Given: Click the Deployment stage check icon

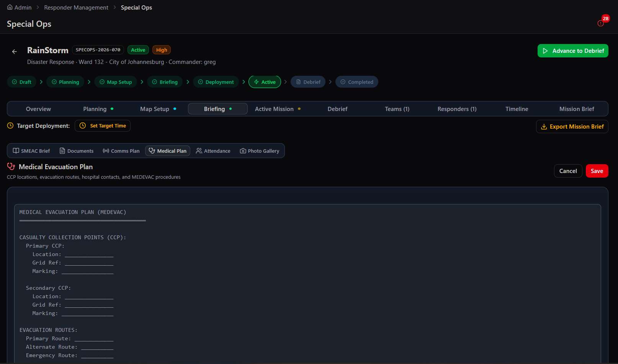Looking at the screenshot, I should [x=200, y=82].
